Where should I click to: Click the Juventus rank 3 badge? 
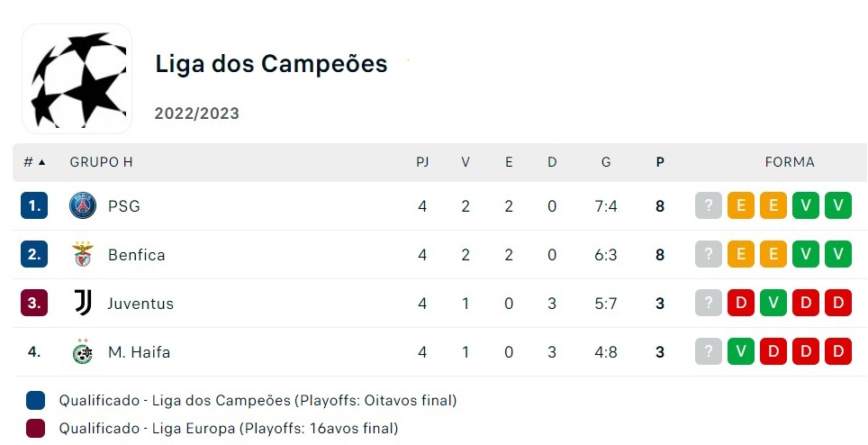pos(34,304)
